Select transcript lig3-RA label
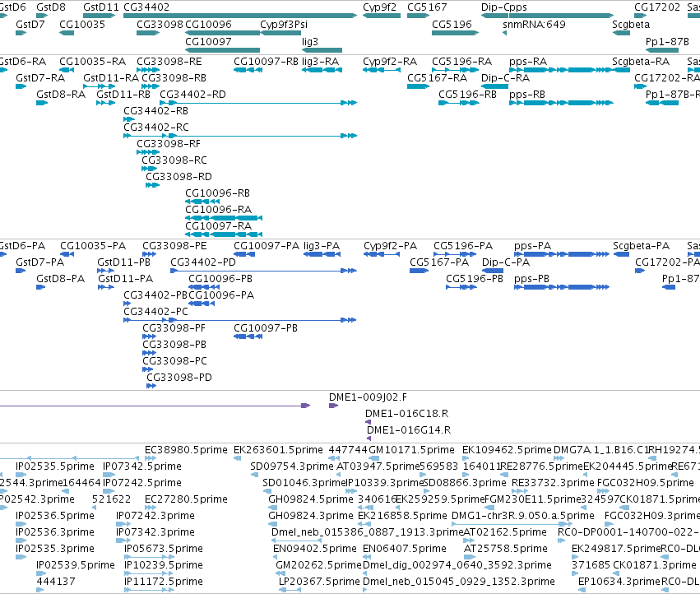Viewport: 700px width, 594px height. [321, 61]
